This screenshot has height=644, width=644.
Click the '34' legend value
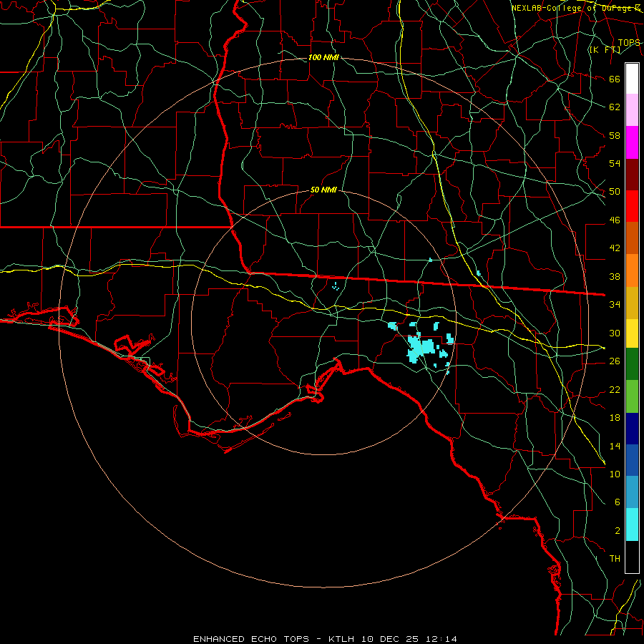tap(615, 305)
